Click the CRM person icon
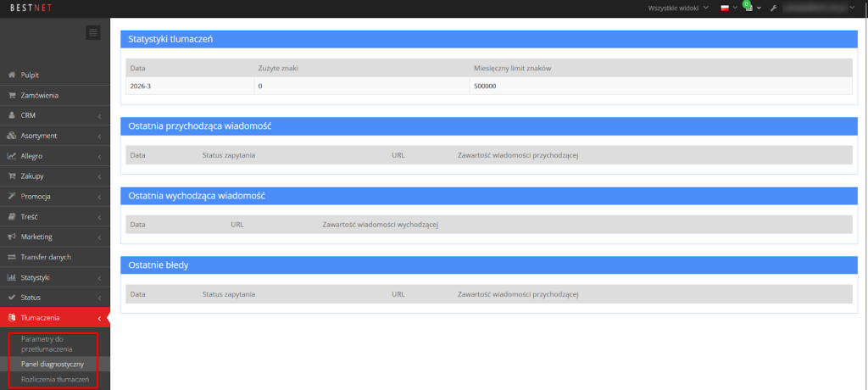The width and height of the screenshot is (868, 390). [x=11, y=115]
